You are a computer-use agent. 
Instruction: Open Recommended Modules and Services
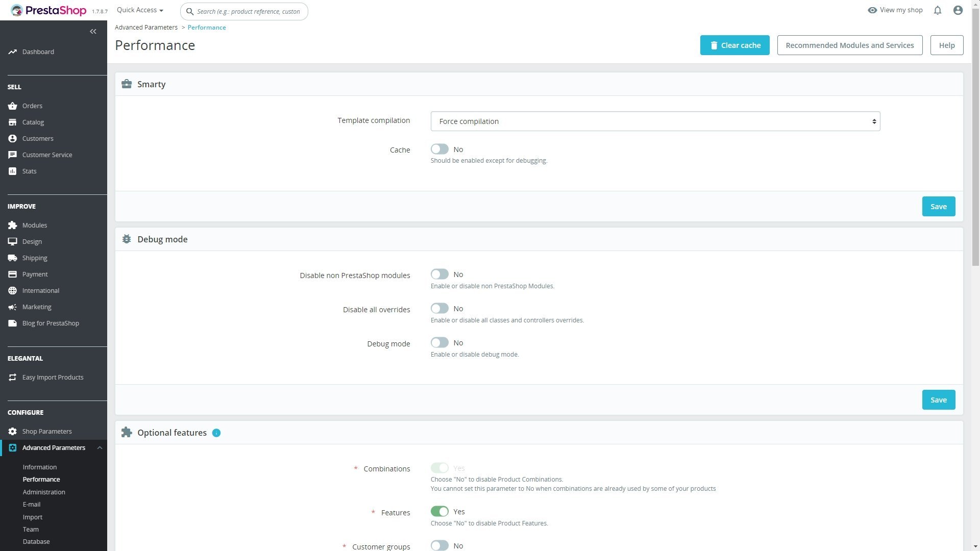[849, 45]
